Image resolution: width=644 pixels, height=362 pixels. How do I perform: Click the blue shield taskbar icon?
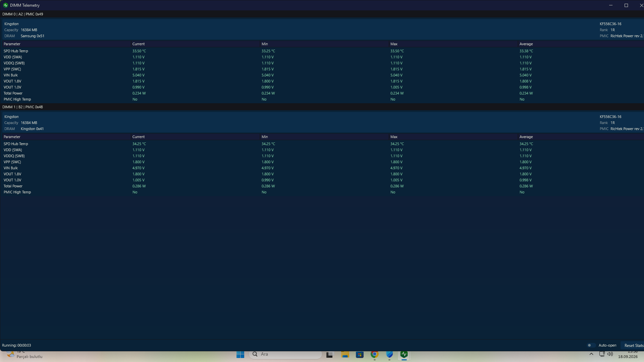pyautogui.click(x=389, y=354)
